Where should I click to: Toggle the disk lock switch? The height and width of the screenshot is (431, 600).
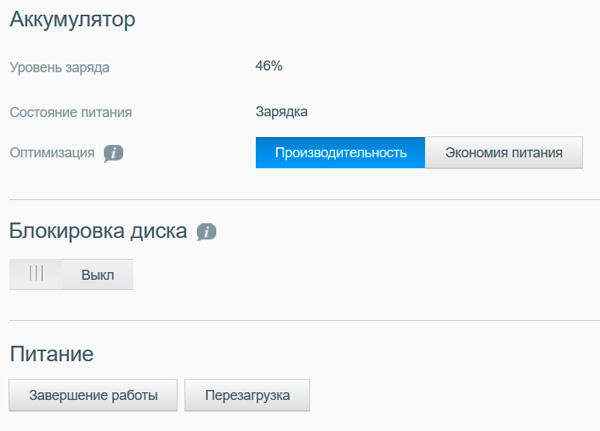[x=71, y=274]
